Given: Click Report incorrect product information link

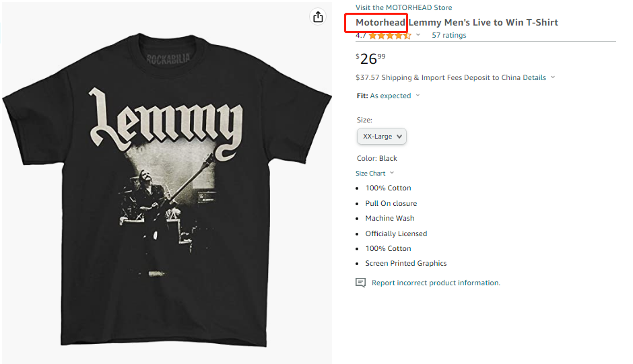Looking at the screenshot, I should [x=436, y=283].
